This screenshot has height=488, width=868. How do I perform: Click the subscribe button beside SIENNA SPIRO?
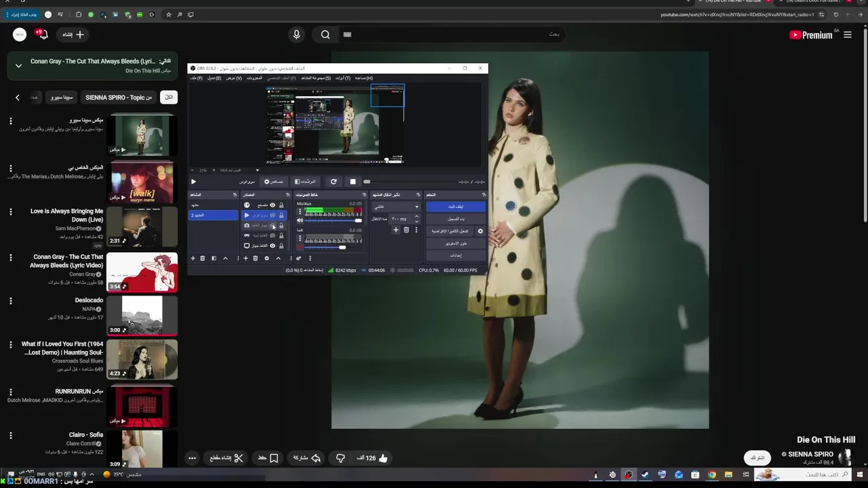coord(757,457)
